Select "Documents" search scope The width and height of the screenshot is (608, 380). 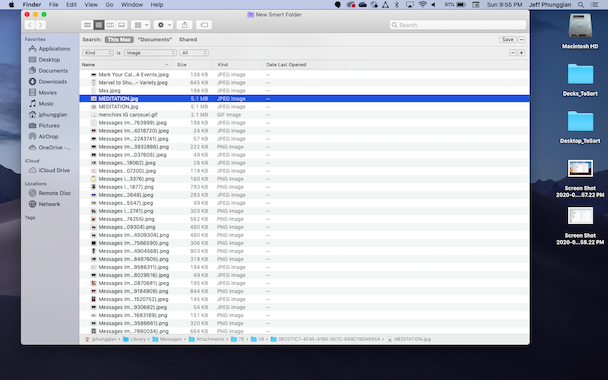click(155, 40)
